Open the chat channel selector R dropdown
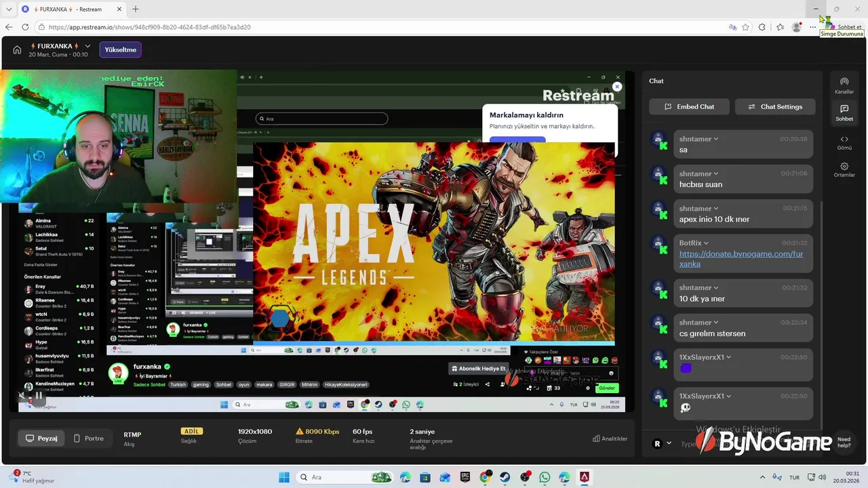Image resolution: width=868 pixels, height=488 pixels. point(662,443)
